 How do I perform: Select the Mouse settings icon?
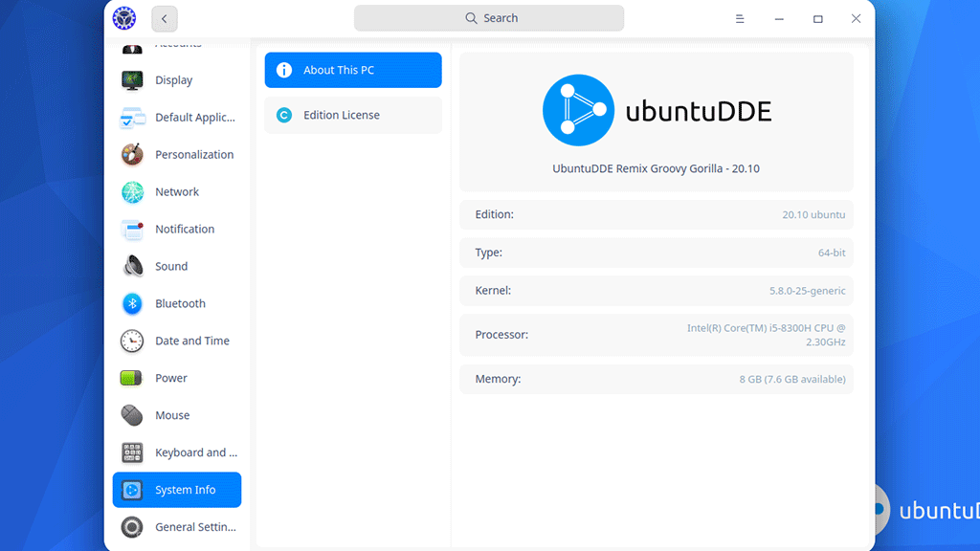132,415
